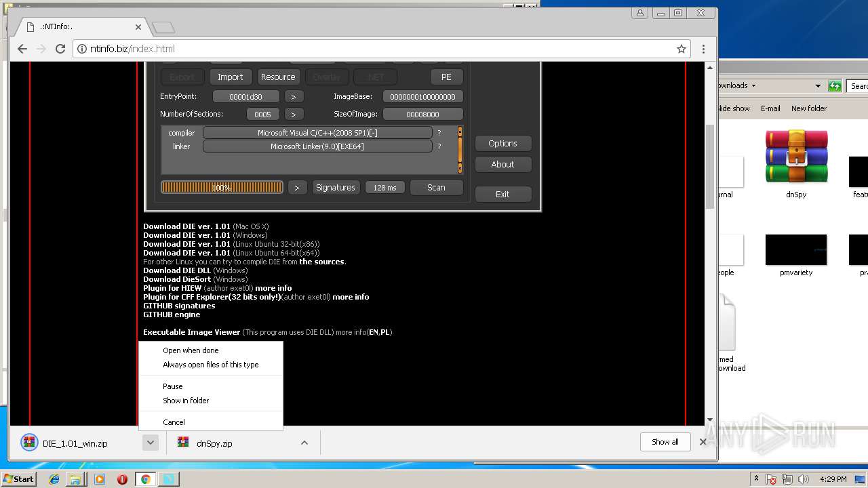The image size is (868, 488).
Task: Click the dnSpy.zip download file icon
Action: pos(183,443)
